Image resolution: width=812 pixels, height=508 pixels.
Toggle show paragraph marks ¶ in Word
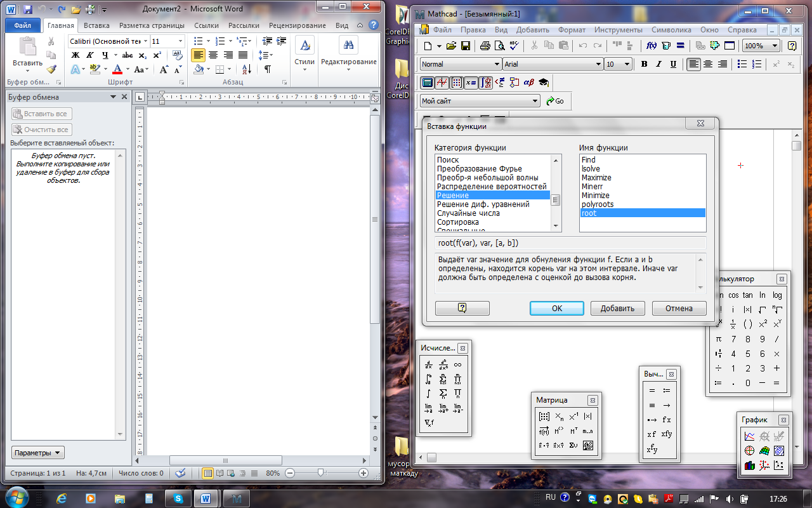tap(268, 69)
